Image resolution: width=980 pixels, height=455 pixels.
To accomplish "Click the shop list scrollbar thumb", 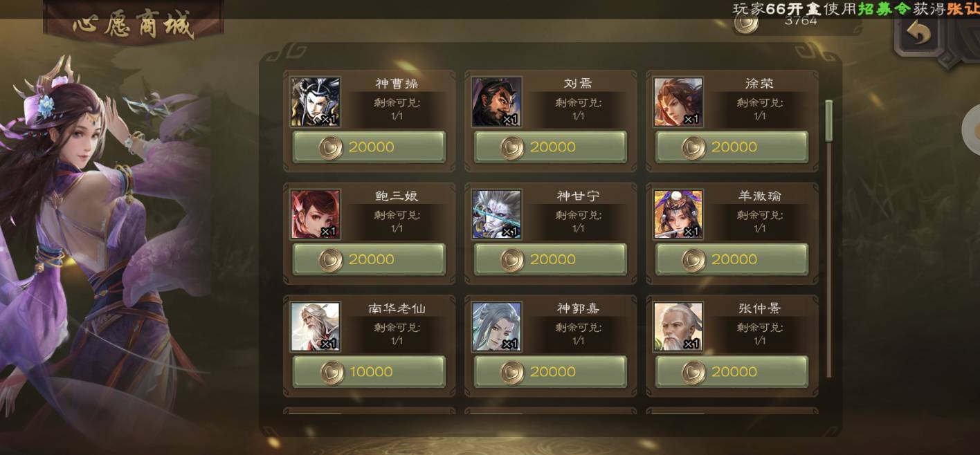I will click(828, 121).
